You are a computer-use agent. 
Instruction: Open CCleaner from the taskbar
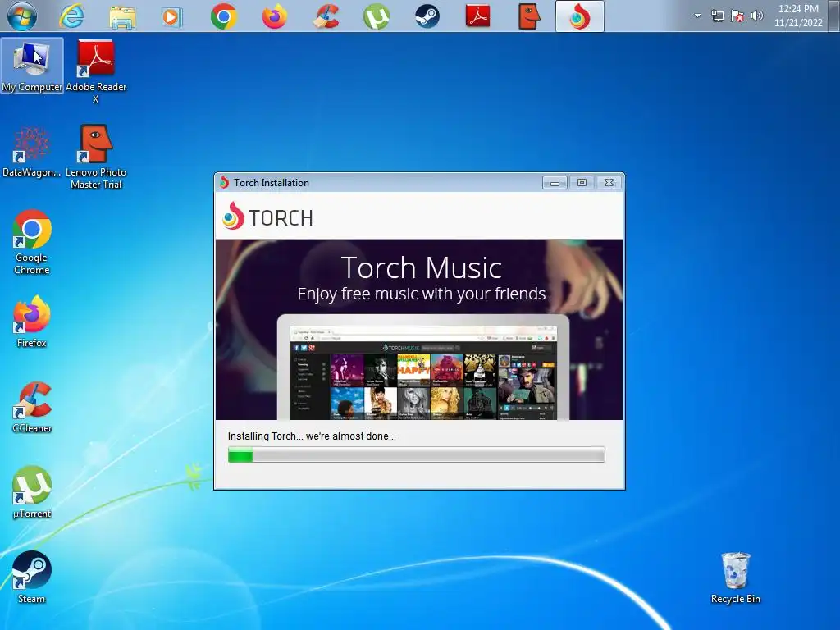[326, 16]
